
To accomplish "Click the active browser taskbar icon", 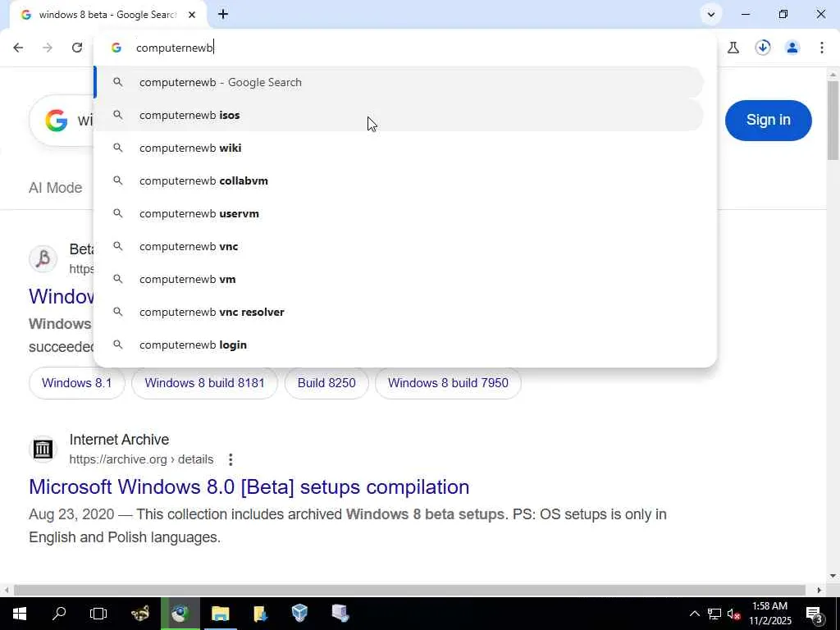I will (x=180, y=614).
